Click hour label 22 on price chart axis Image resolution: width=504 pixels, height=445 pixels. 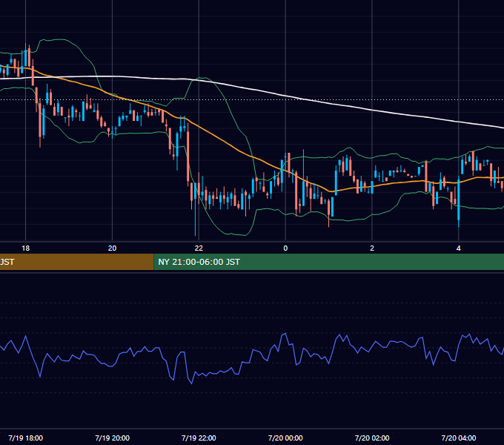point(199,248)
